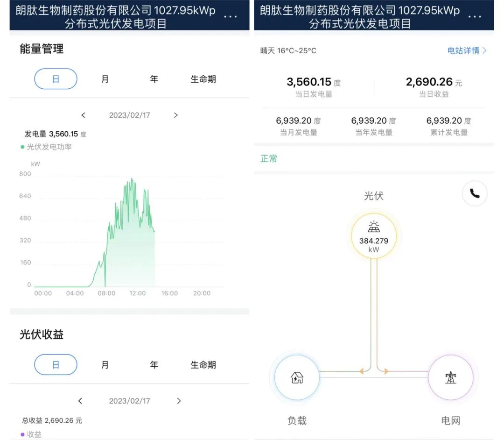This screenshot has width=504, height=440.
Task: Tap the 3,560.15 度 daily generation value
Action: point(314,82)
